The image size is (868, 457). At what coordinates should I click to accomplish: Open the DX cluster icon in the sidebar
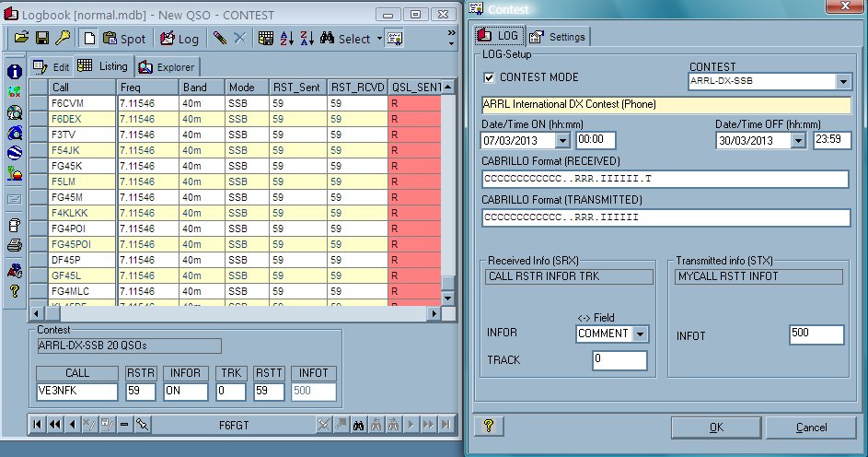coord(15,92)
